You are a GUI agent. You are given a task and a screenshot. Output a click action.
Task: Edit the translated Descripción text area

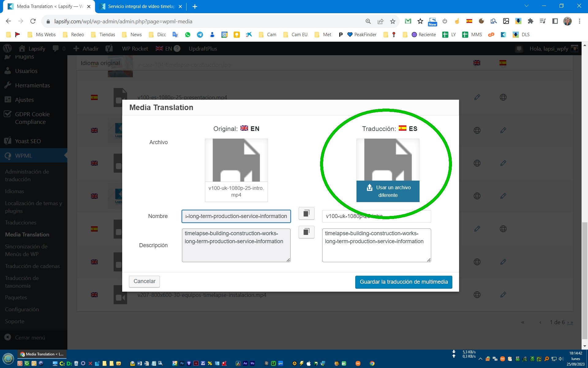coord(376,245)
